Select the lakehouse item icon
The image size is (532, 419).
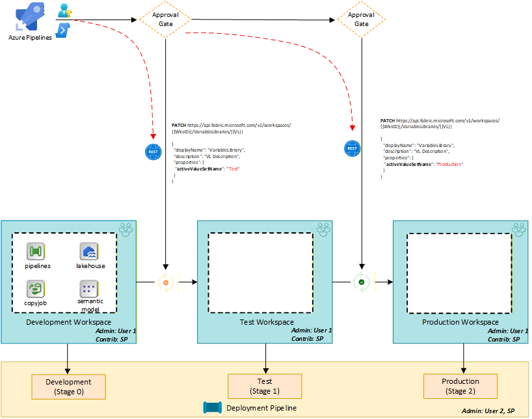tap(88, 251)
